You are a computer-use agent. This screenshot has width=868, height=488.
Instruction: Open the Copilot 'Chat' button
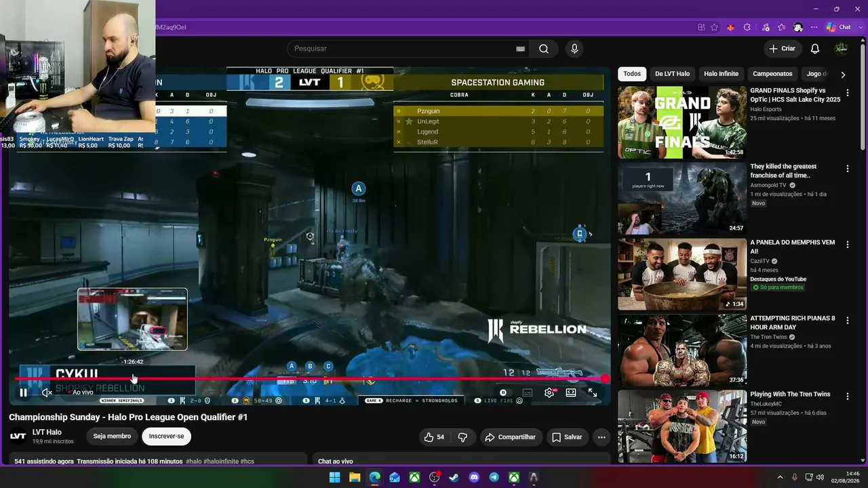tap(838, 27)
